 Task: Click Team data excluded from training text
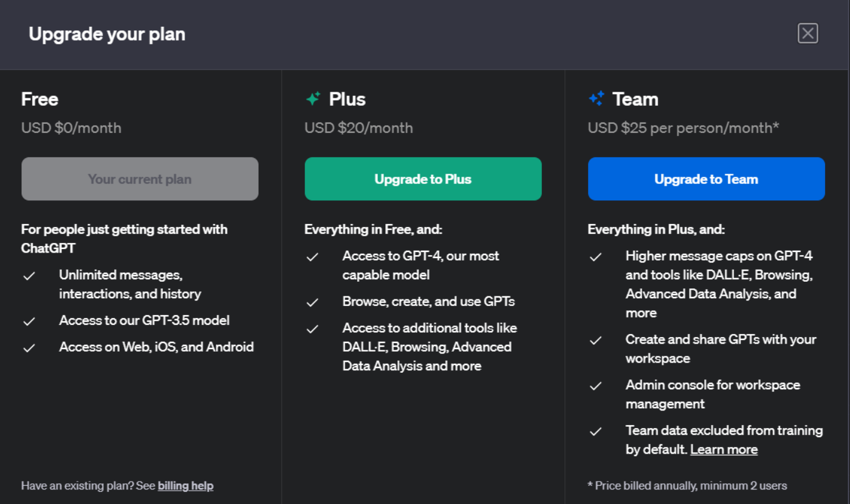click(724, 440)
